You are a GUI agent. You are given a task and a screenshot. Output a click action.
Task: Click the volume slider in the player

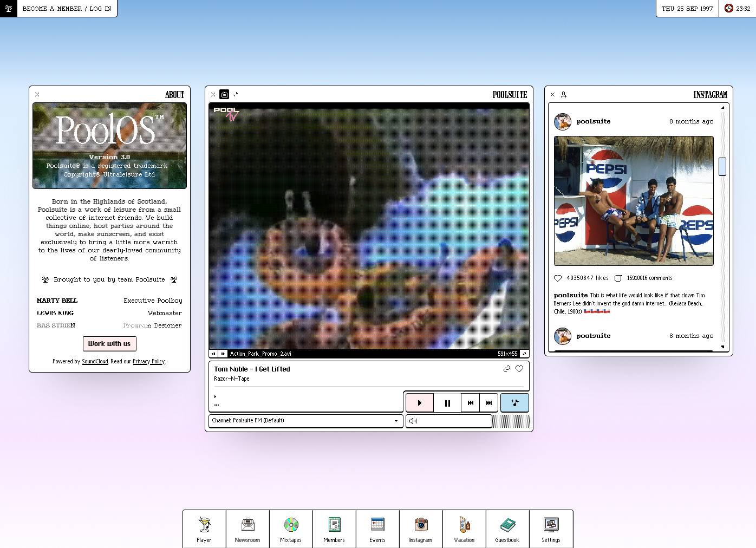(x=449, y=421)
